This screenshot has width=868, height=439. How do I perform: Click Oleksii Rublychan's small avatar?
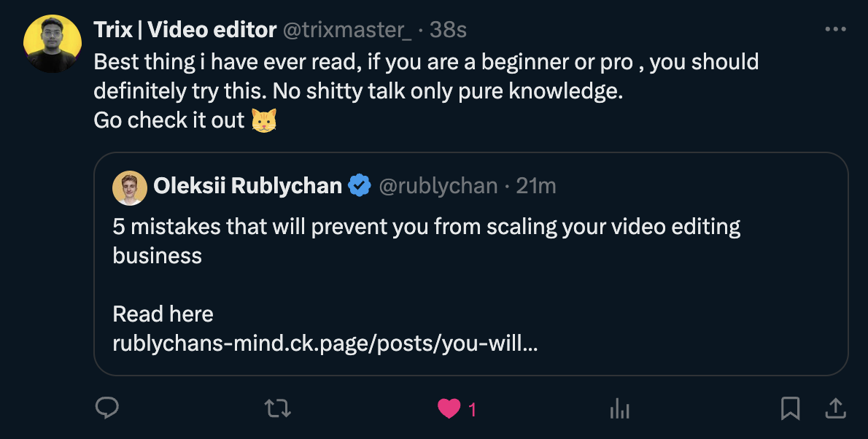point(130,187)
